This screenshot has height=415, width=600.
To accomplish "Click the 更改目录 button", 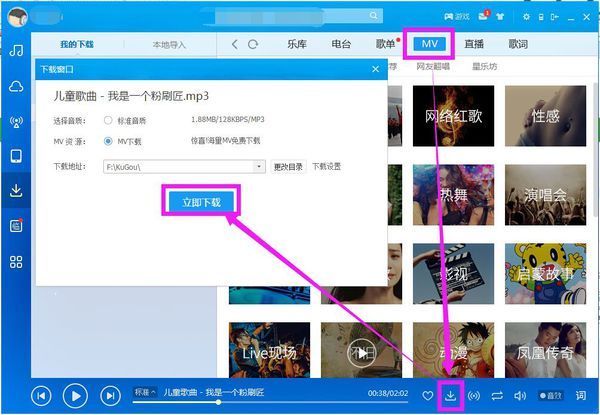I will tap(289, 167).
